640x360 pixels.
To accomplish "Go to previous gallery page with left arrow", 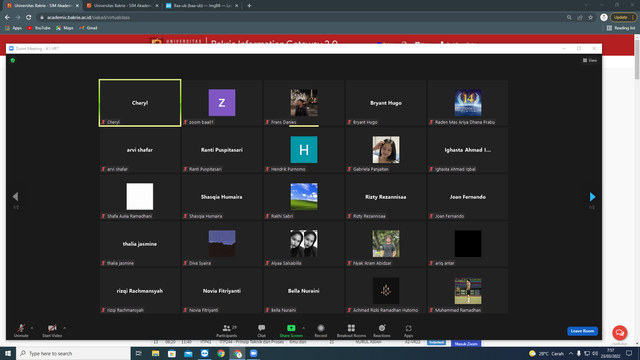I will point(15,197).
